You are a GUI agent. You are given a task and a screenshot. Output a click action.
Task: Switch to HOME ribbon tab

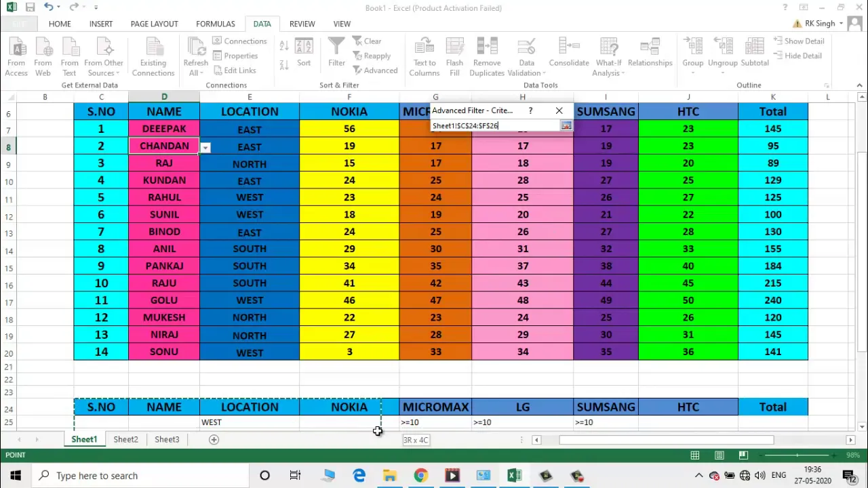click(x=60, y=24)
